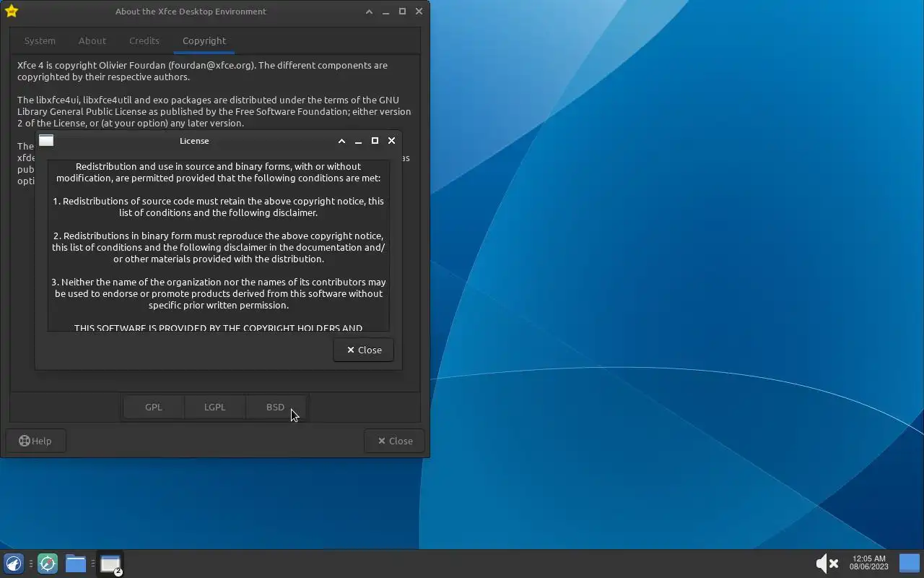Launch the web browser from the panel
Image resolution: width=924 pixels, height=578 pixels.
(x=48, y=564)
